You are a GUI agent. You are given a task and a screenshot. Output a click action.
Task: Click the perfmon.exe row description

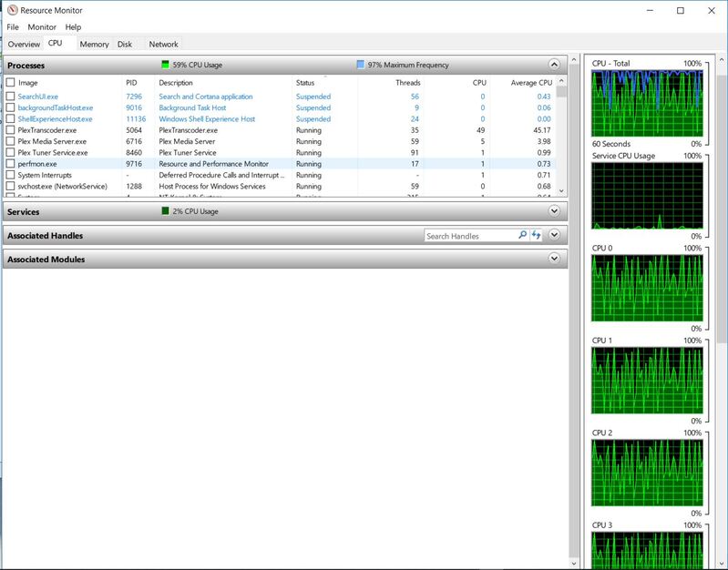[x=213, y=164]
